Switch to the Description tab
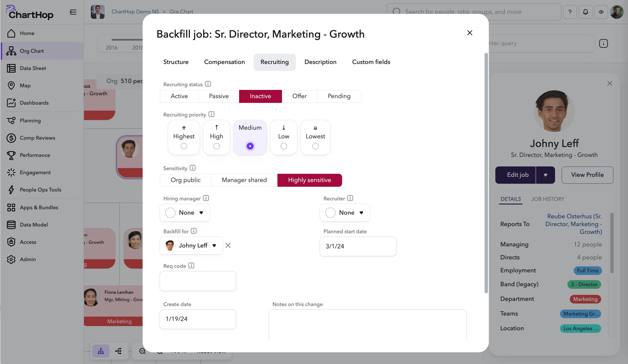628x364 pixels. [x=320, y=62]
